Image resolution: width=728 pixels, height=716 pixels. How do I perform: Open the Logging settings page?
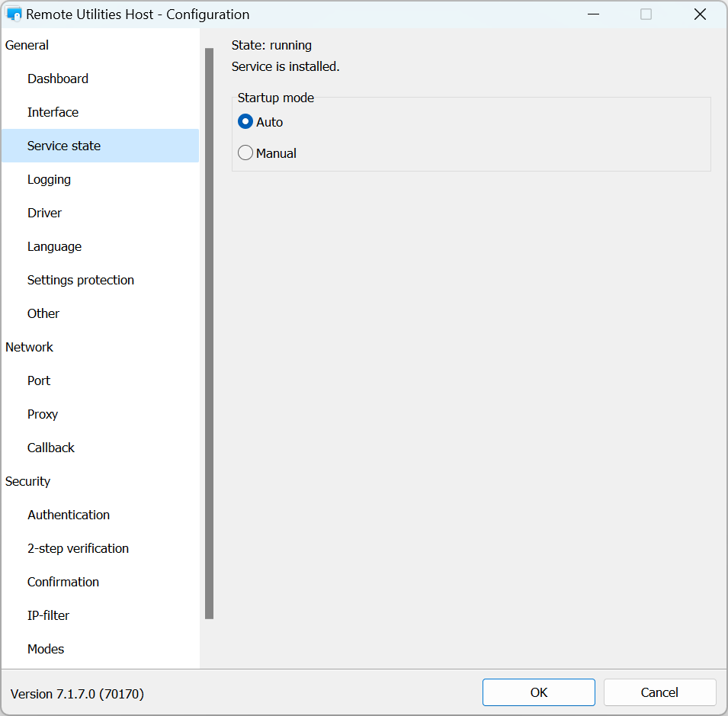49,179
